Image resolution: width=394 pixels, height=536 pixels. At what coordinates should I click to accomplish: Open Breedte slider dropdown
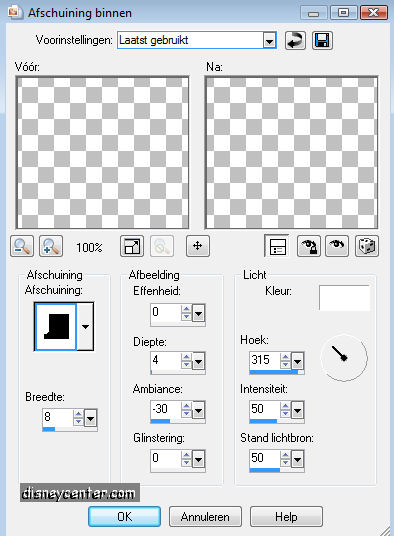click(91, 418)
